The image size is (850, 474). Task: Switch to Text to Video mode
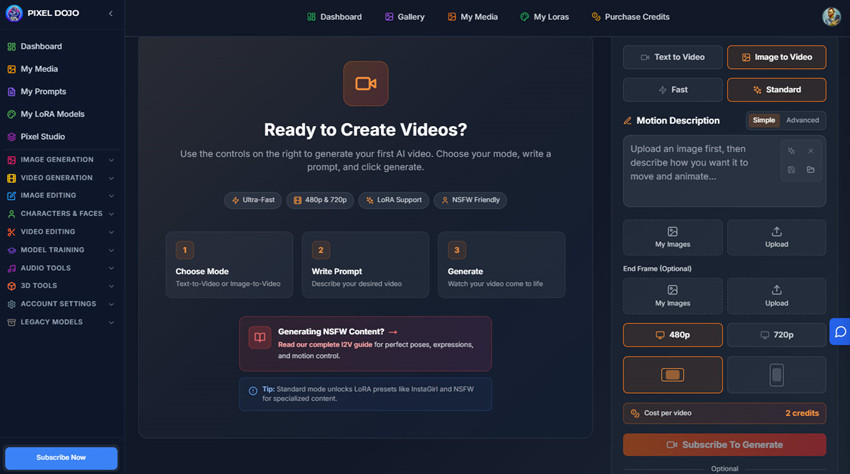coord(672,57)
